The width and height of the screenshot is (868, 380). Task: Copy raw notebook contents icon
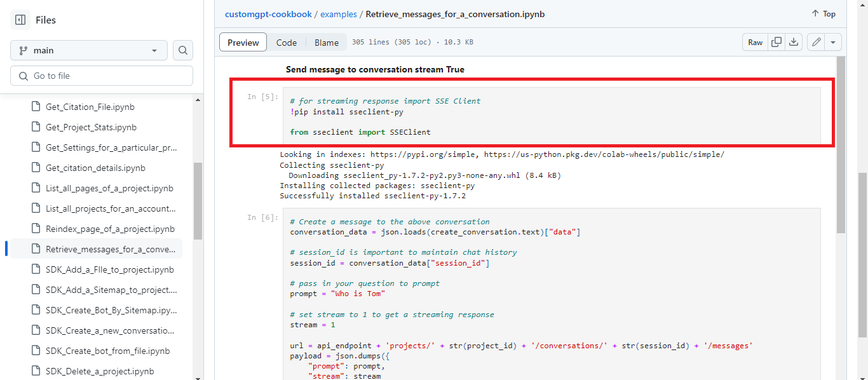click(x=776, y=41)
